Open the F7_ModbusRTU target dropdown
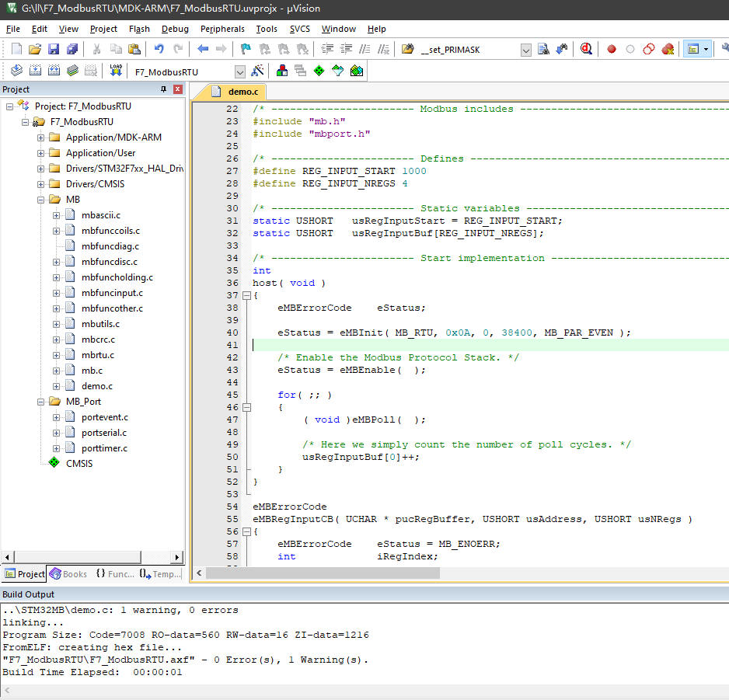 click(239, 71)
